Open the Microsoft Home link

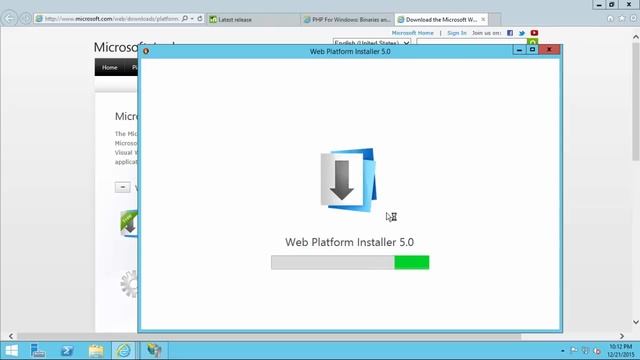(x=413, y=33)
